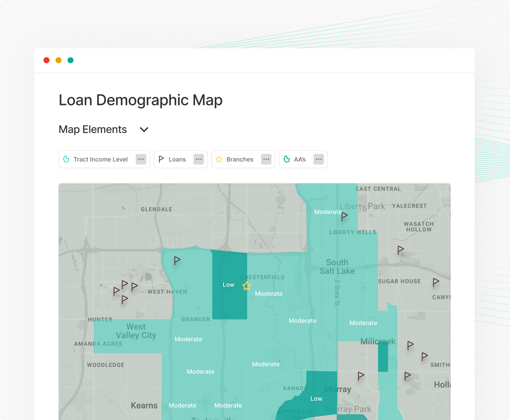Click the Loans flag icon chip
Screen dimensions: 510x420
click(161, 159)
